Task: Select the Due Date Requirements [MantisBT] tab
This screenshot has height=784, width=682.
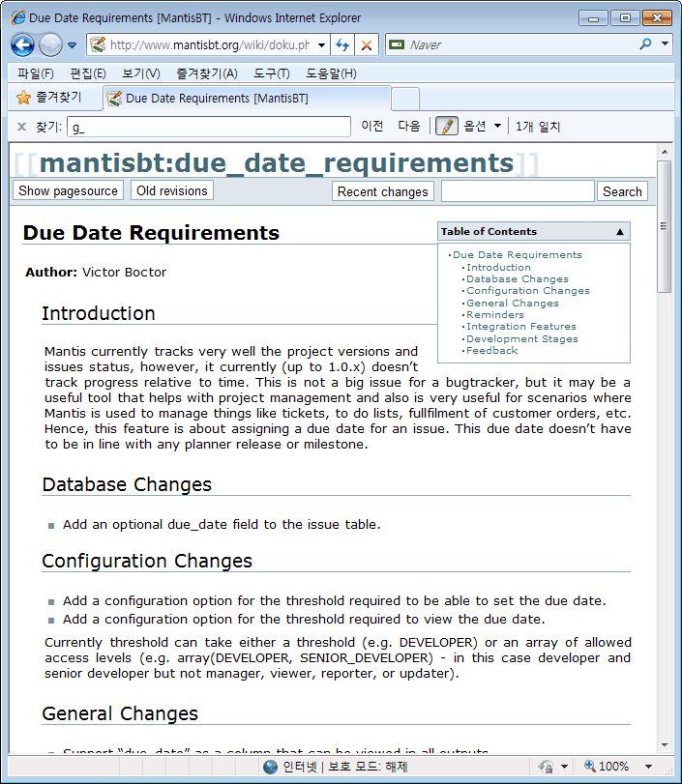Action: pyautogui.click(x=247, y=98)
